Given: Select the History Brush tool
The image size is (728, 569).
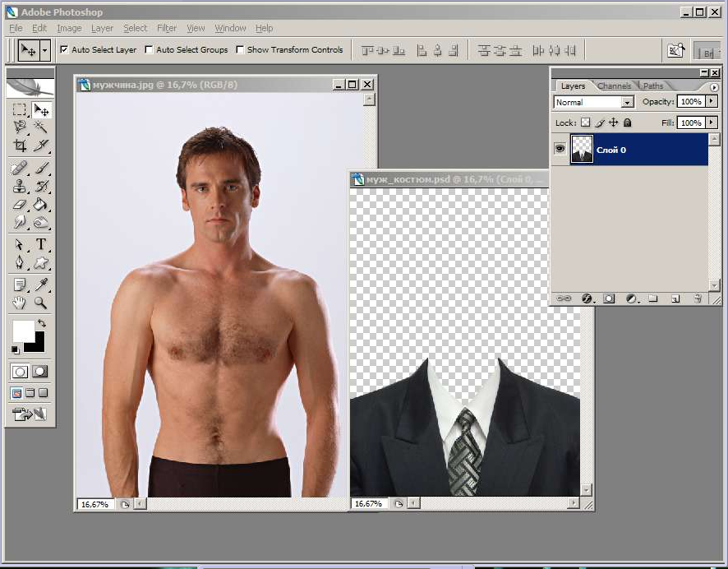Looking at the screenshot, I should point(41,186).
